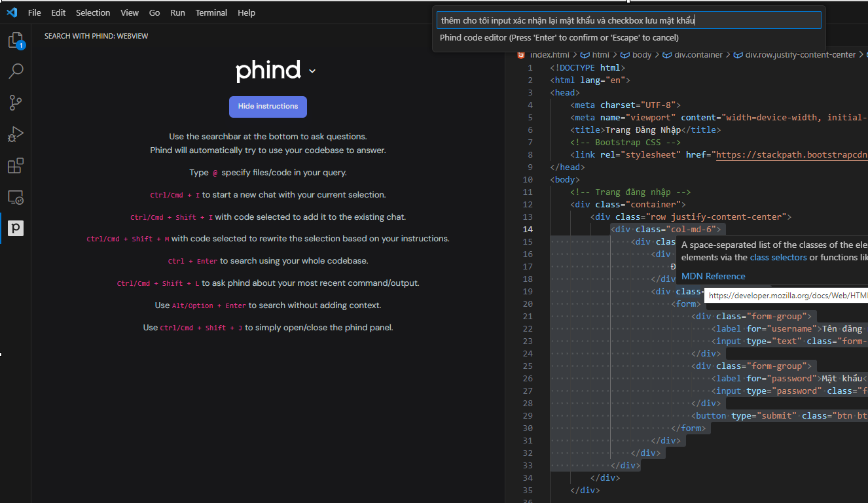Open the Source Control view icon

tap(16, 103)
